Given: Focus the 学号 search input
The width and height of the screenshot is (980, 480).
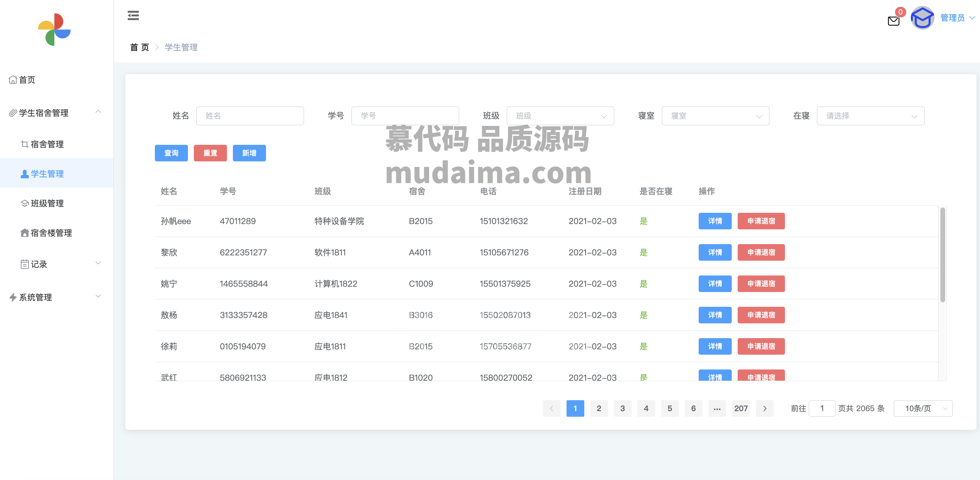Looking at the screenshot, I should tap(405, 116).
